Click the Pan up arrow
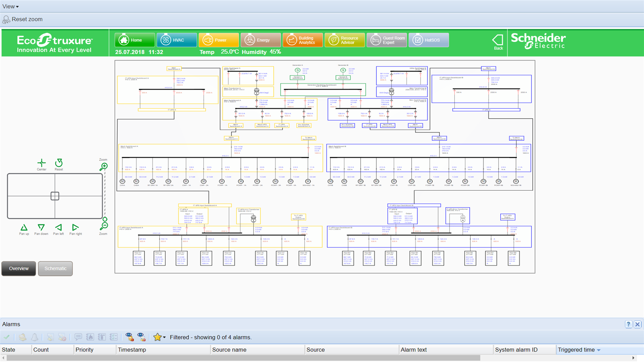This screenshot has height=362, width=644. (x=24, y=228)
